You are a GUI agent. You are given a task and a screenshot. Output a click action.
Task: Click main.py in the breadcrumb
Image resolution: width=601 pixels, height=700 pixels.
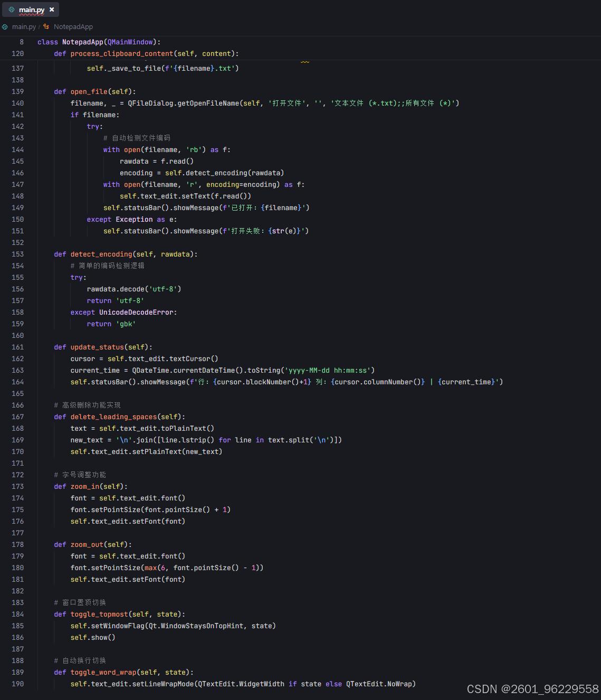[x=24, y=26]
